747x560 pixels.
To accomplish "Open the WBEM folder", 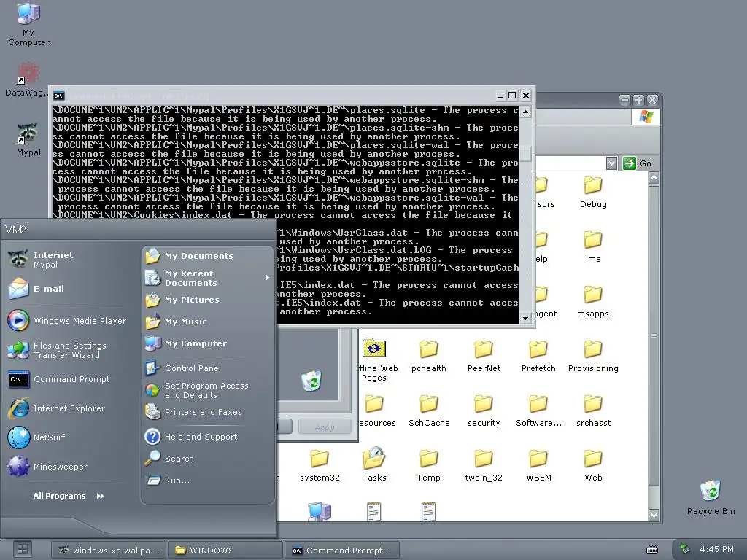I will (538, 466).
